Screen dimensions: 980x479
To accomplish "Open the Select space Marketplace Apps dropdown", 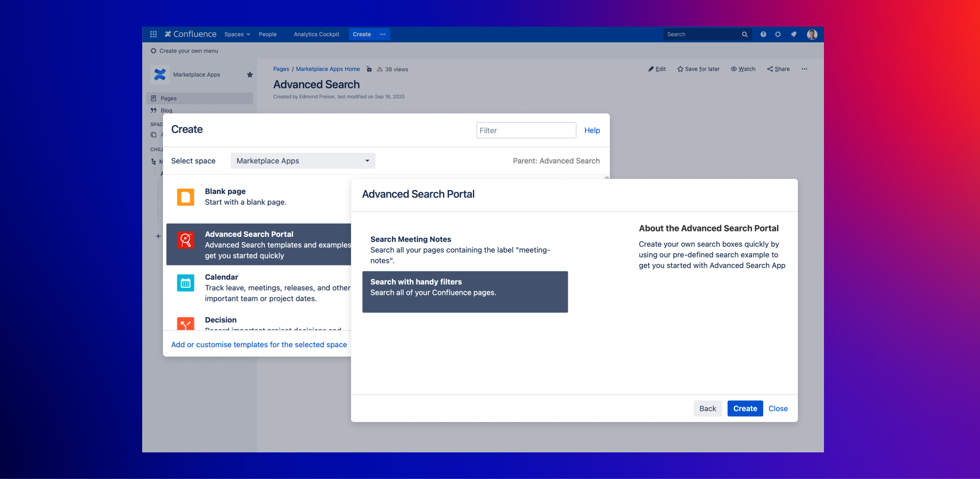I will [303, 161].
